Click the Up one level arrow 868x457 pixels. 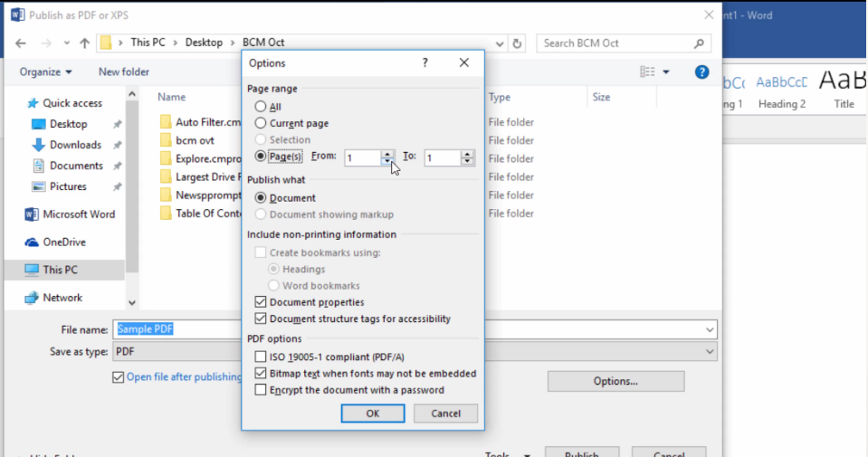(85, 43)
